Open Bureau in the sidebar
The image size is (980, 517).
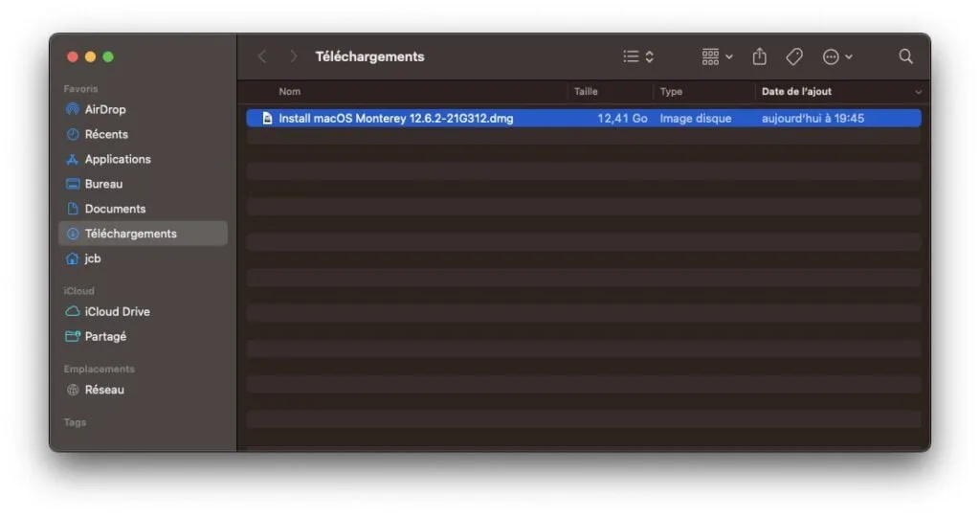click(143, 185)
